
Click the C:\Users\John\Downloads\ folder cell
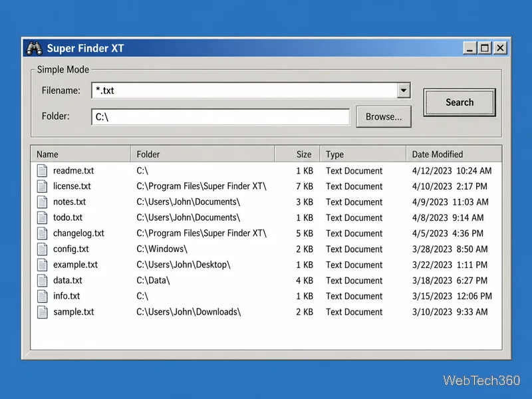tap(189, 312)
